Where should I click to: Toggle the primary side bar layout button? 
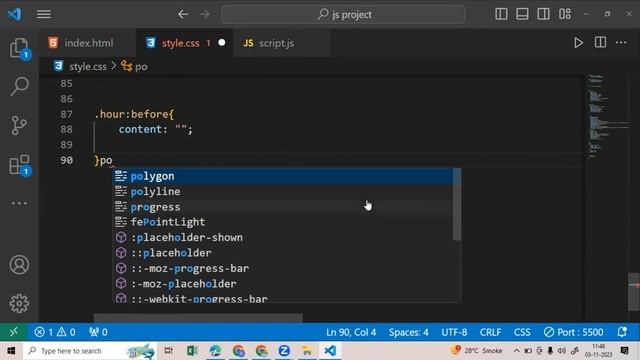click(501, 14)
